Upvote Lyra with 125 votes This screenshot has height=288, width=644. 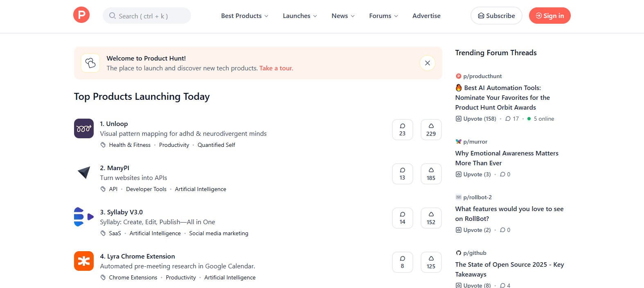tap(431, 262)
